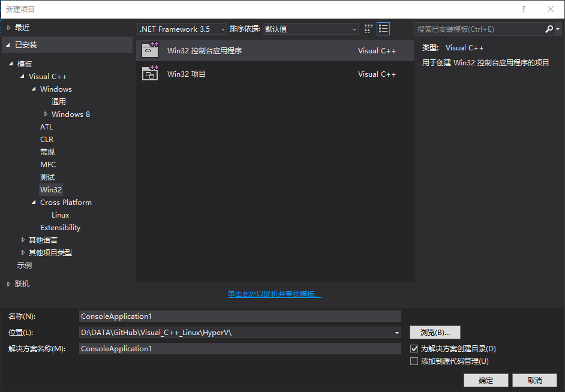Expand the Windows 8 tree node
565x392 pixels.
click(46, 114)
